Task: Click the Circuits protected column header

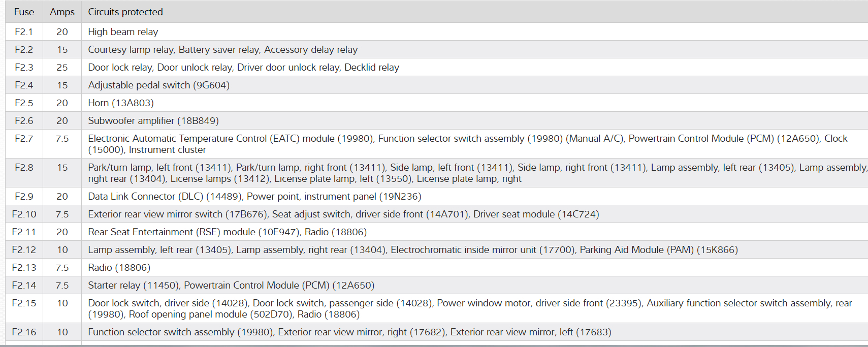Action: click(125, 12)
